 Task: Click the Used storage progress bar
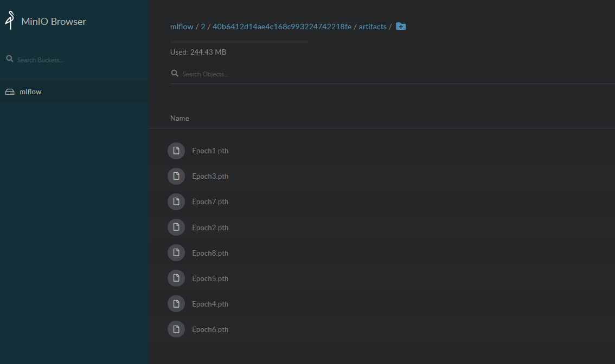pyautogui.click(x=239, y=41)
